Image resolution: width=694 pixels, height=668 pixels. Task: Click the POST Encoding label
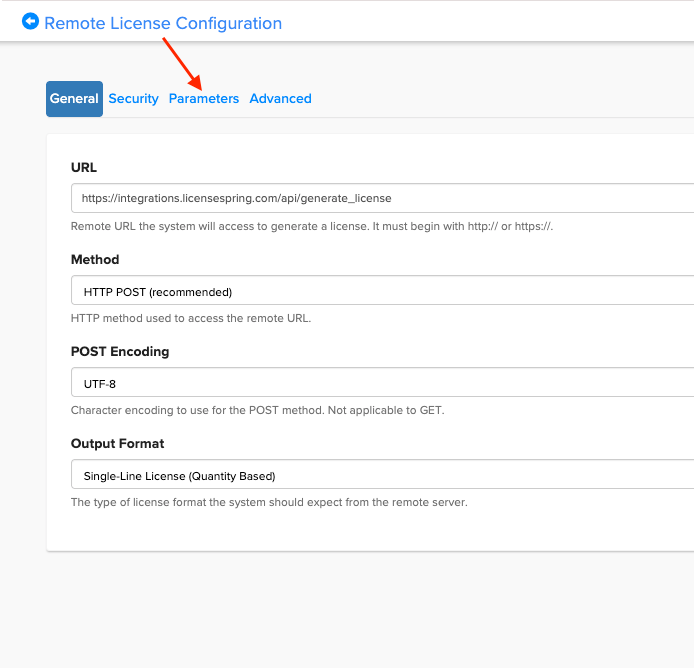tap(120, 352)
